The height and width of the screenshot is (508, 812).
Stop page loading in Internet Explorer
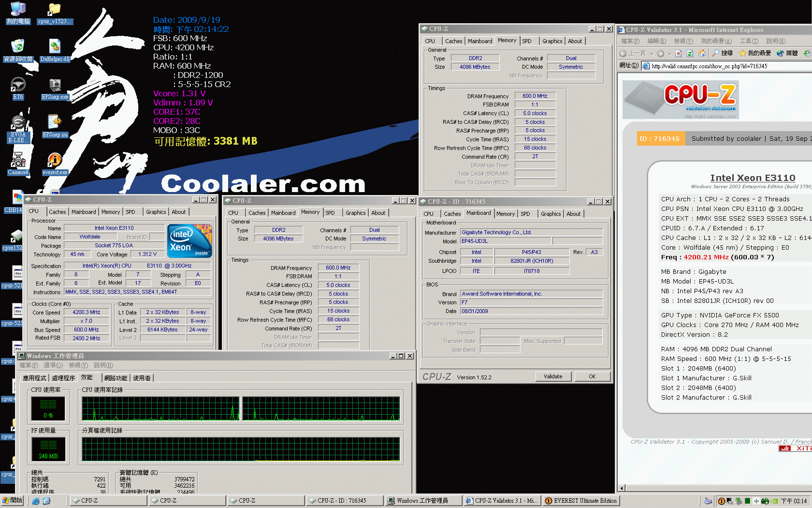pos(679,53)
